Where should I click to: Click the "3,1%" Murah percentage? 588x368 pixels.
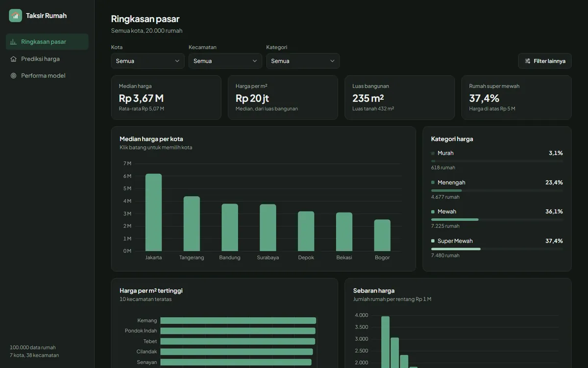(x=556, y=153)
